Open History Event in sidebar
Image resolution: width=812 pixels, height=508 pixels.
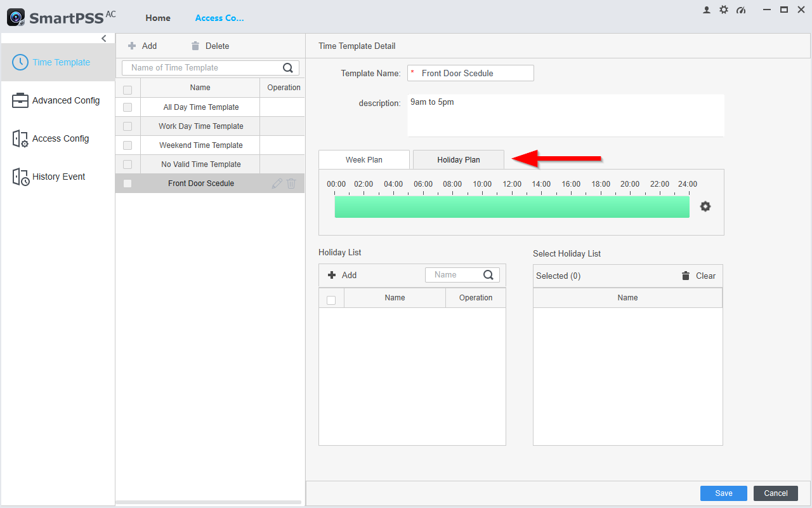58,177
